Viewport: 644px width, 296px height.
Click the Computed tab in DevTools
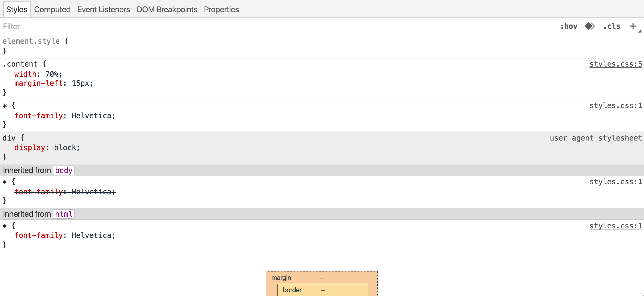coord(52,9)
